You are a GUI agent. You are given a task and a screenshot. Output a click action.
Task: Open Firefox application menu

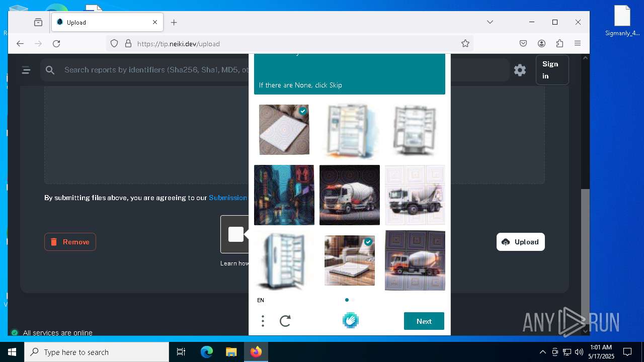578,44
